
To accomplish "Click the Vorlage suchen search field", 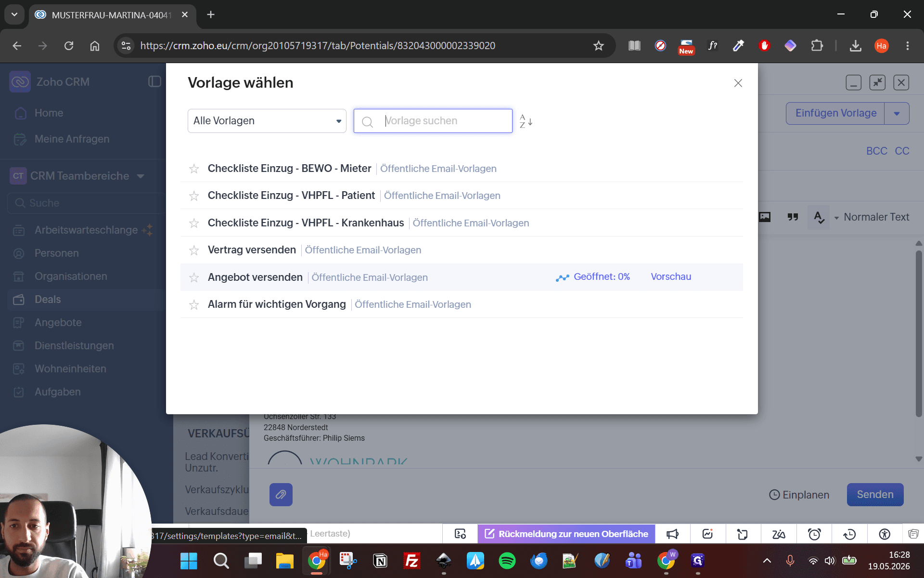I will pos(433,121).
